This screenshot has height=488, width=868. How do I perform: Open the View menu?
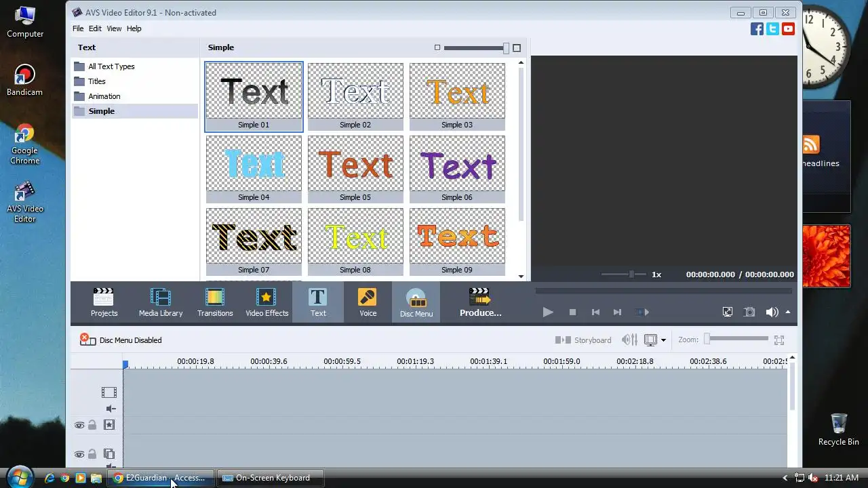pos(114,28)
